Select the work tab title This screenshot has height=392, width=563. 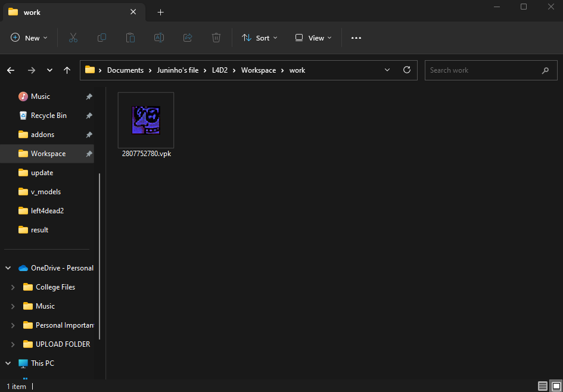(32, 12)
